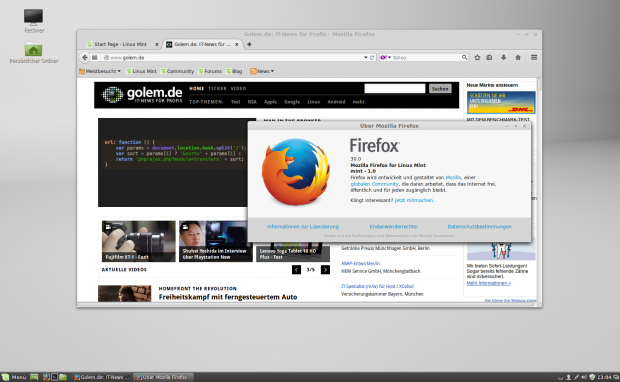620x382 pixels.
Task: Close the Golem.de tab
Action: [x=236, y=44]
